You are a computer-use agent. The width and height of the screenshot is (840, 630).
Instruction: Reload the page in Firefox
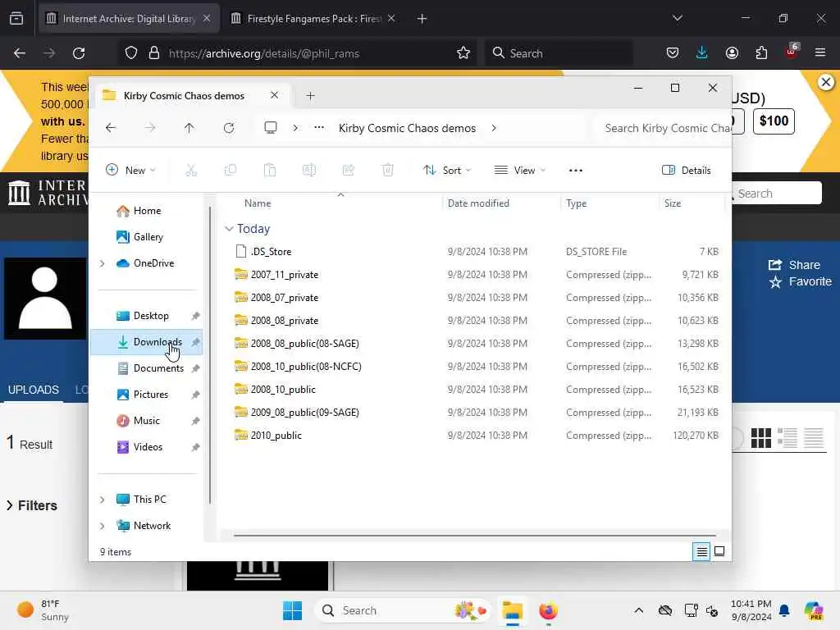coord(79,53)
